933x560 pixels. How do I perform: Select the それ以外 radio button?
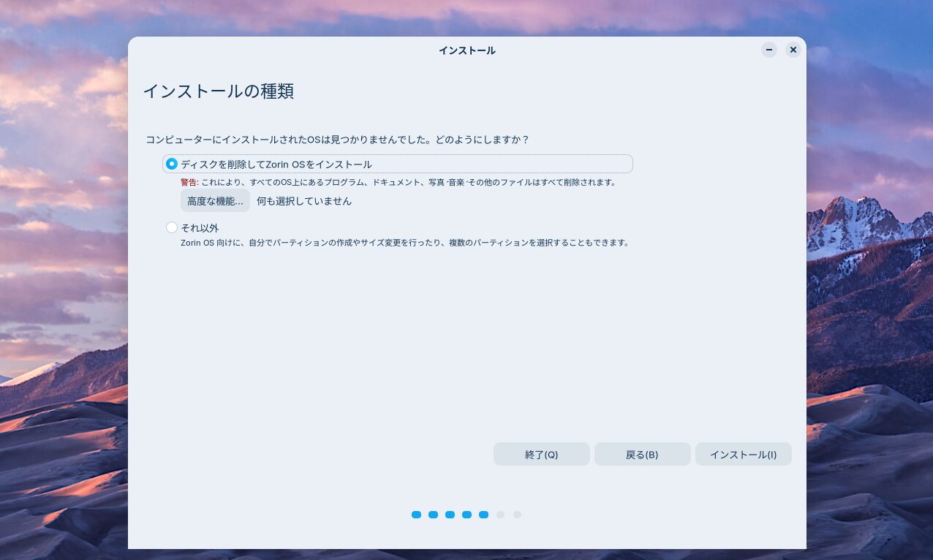click(172, 227)
